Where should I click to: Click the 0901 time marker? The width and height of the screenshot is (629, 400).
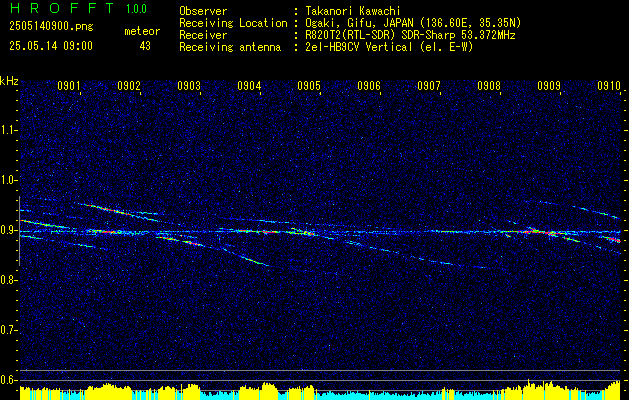coord(69,86)
